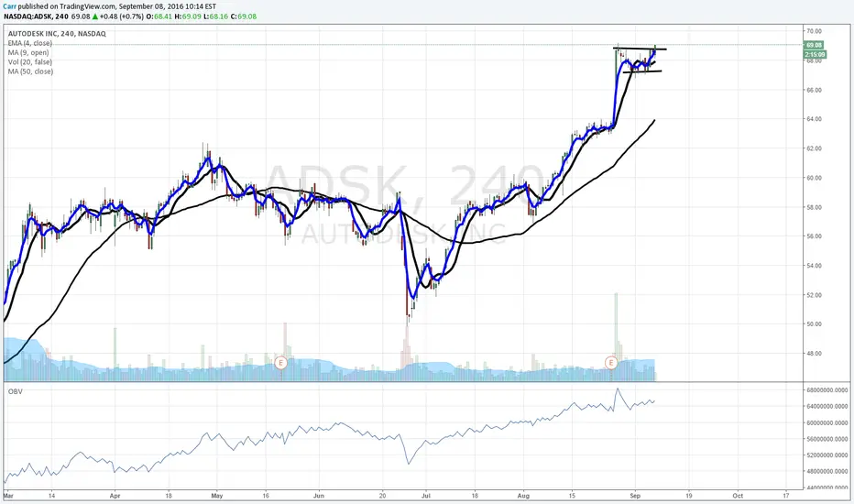
Task: Click the 64000000.0000 OBV axis label
Action: 827,406
